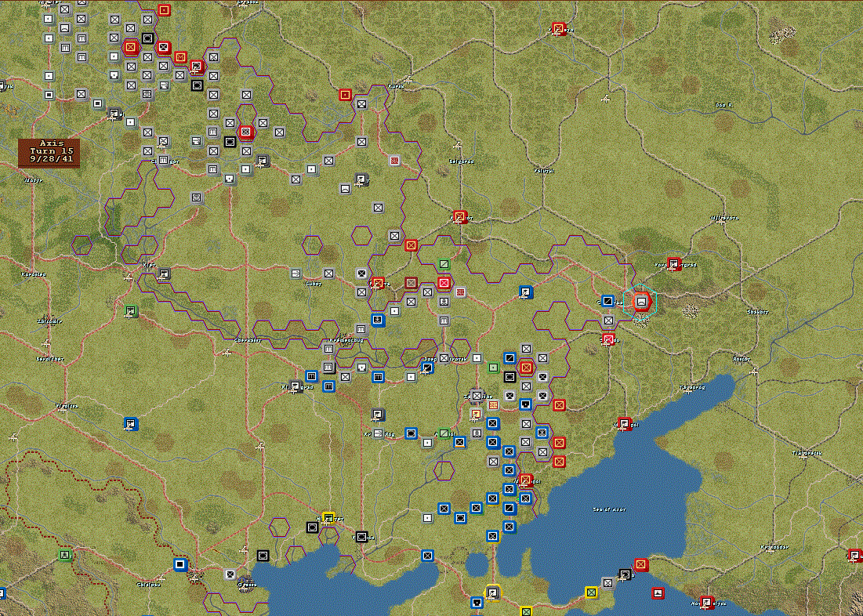Viewport: 863px width, 616px height.
Task: Select the counter on Krivoi Rog
Action: pyautogui.click(x=378, y=434)
